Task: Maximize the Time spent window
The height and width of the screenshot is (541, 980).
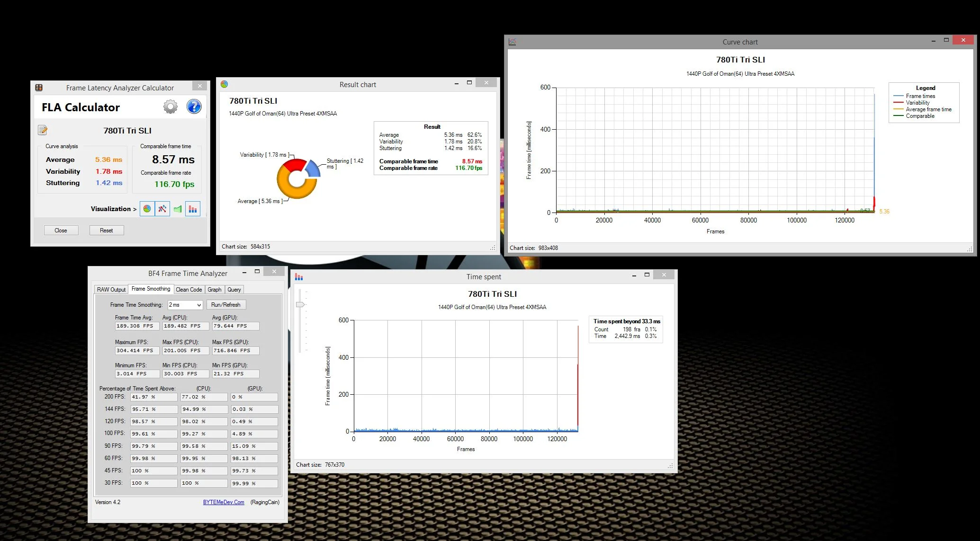Action: pyautogui.click(x=647, y=275)
